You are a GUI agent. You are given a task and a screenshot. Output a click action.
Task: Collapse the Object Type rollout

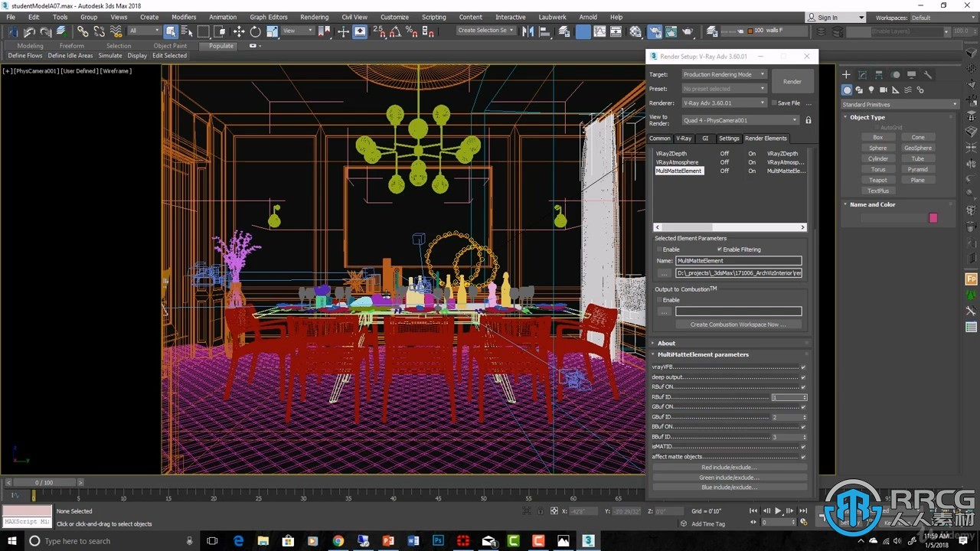click(867, 117)
